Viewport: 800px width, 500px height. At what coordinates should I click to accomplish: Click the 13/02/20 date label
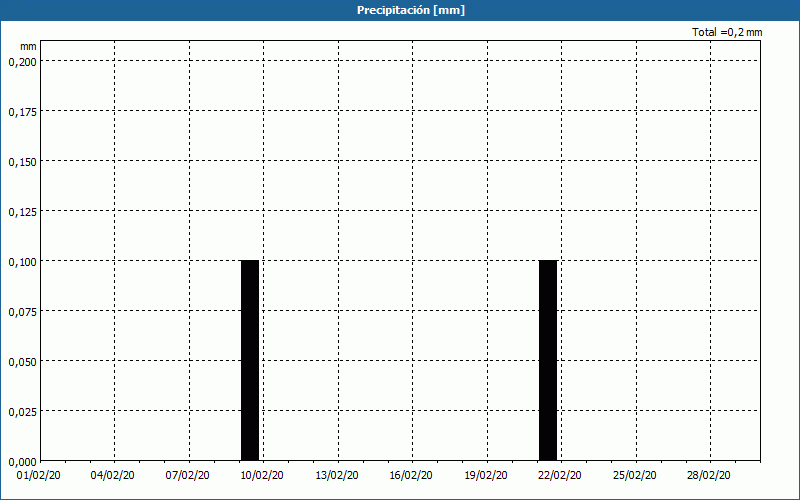[x=337, y=476]
